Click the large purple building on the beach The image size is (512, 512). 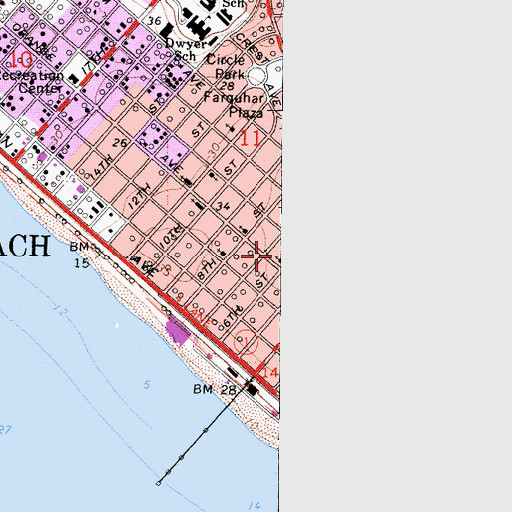(178, 331)
